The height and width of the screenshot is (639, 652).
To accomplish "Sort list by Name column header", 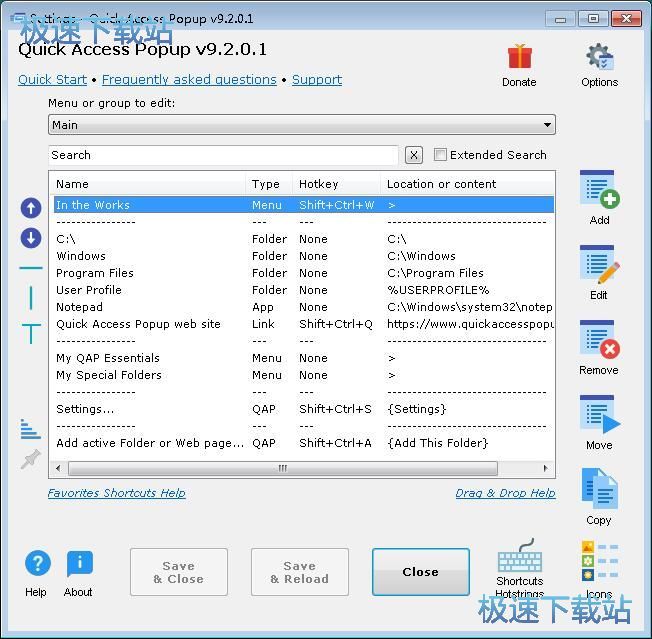I will [149, 184].
